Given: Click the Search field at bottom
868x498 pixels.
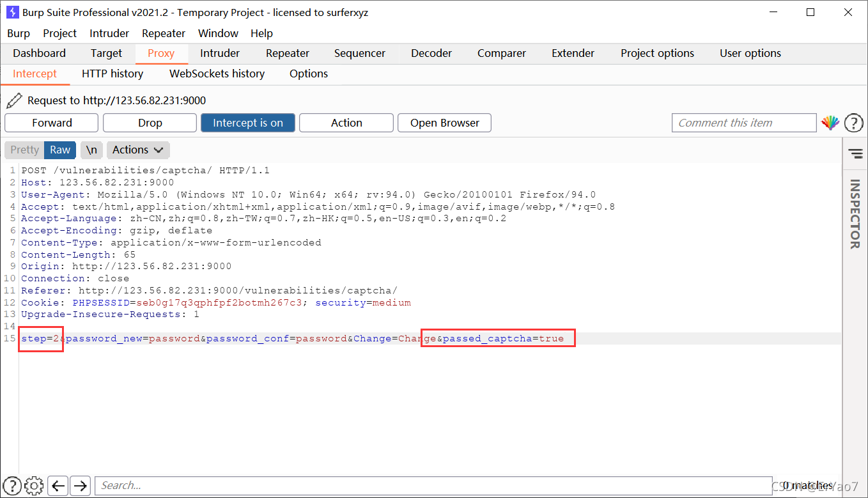Looking at the screenshot, I should tap(433, 486).
